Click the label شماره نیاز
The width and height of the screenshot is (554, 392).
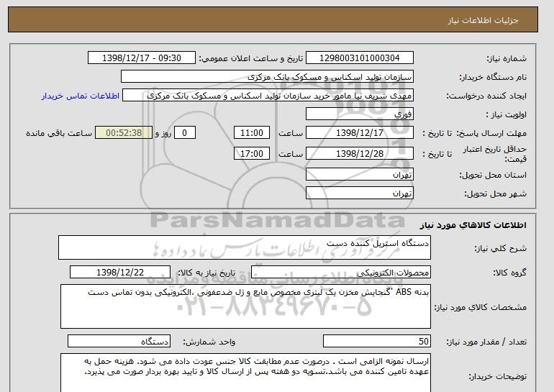pyautogui.click(x=507, y=58)
